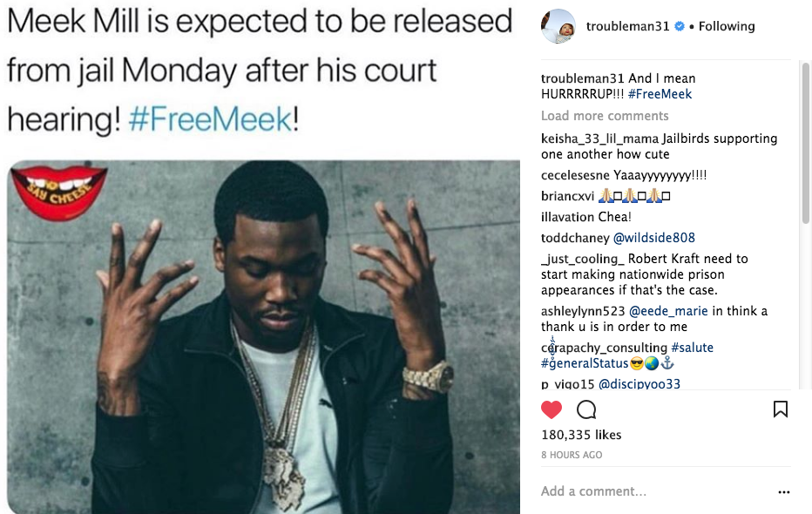
Task: Open troubleman31's profile picture
Action: [x=558, y=26]
